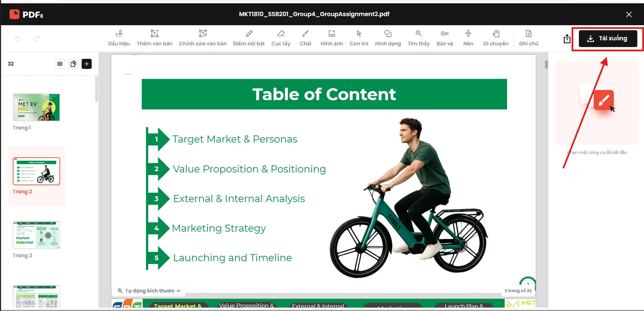Choose the Cục tẩy eraser tool
Screen dimensions: 644x311
(281, 38)
